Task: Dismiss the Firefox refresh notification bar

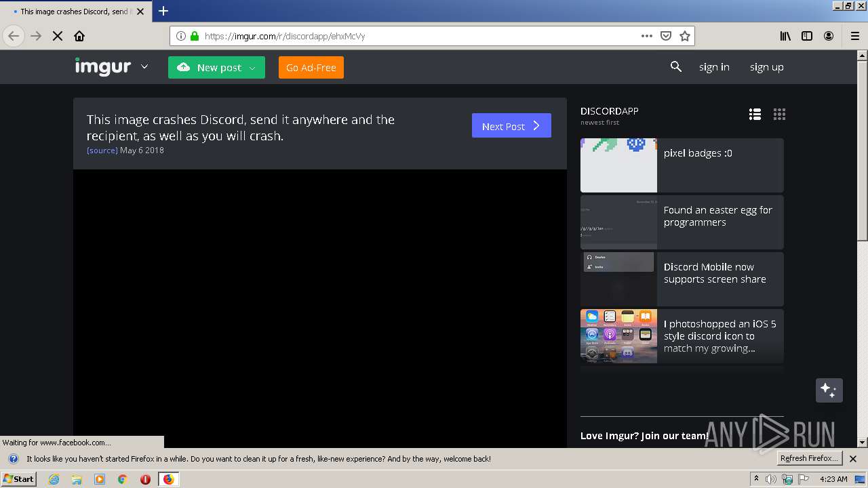Action: point(853,459)
